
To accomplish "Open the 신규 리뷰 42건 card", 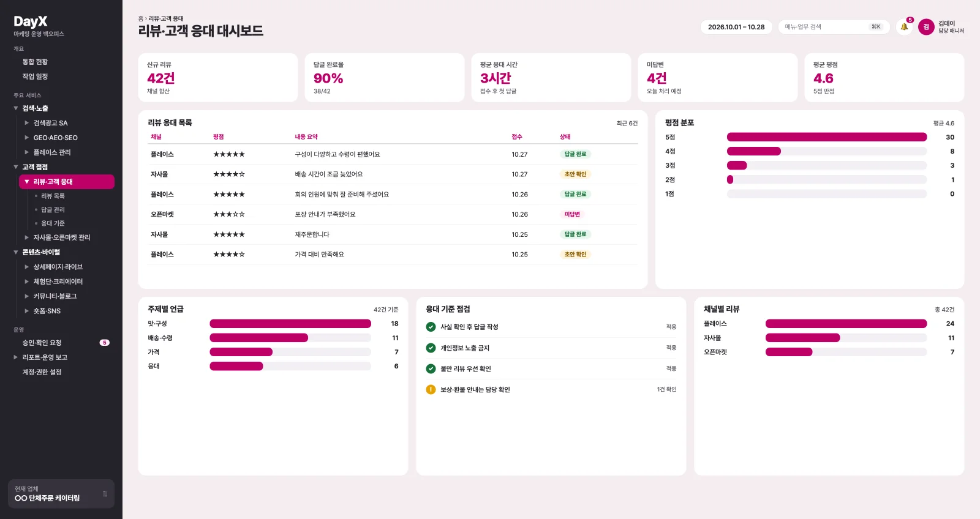I will (x=218, y=78).
